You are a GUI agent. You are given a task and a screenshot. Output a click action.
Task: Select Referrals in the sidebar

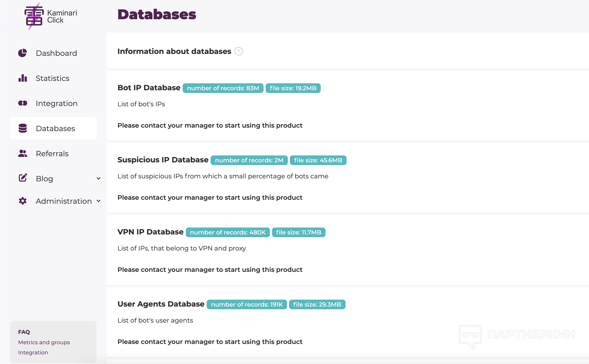point(52,154)
